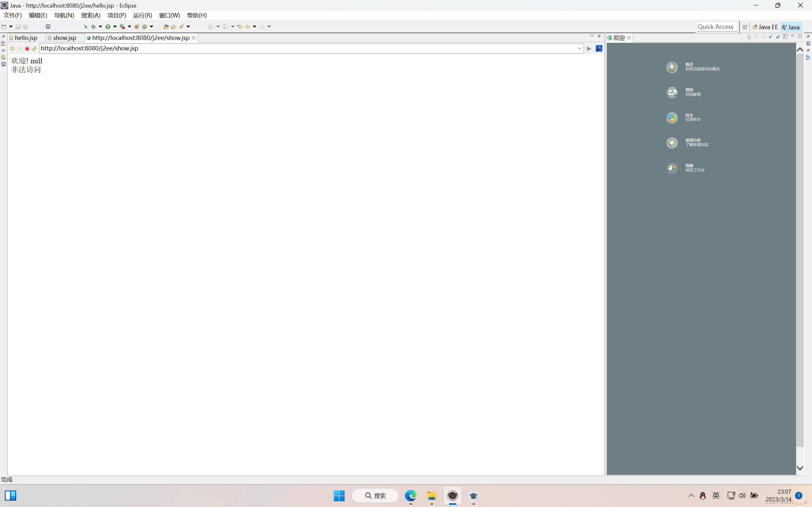Click the Debug bug icon
812x507 pixels.
pyautogui.click(x=93, y=27)
